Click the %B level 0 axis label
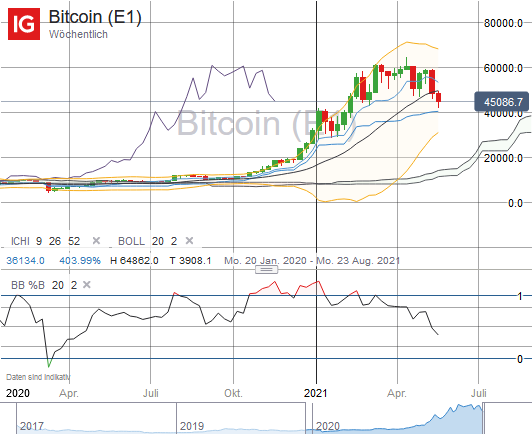532x434 pixels. tap(520, 359)
